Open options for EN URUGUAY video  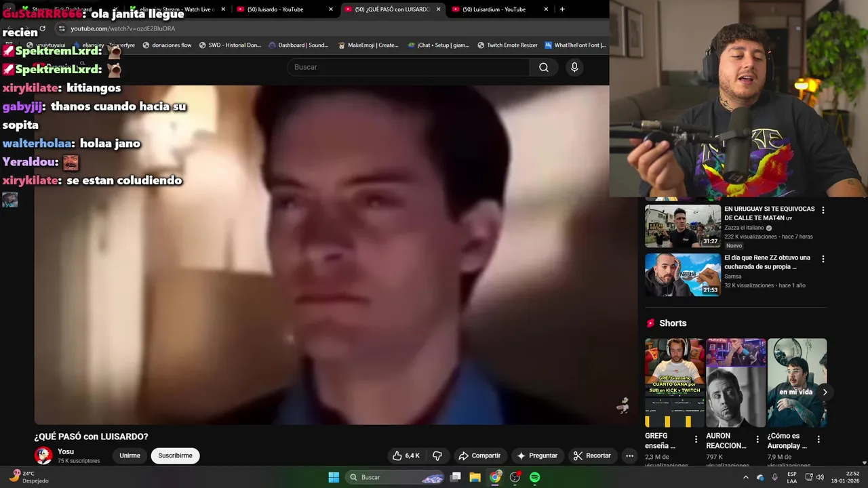[823, 211]
